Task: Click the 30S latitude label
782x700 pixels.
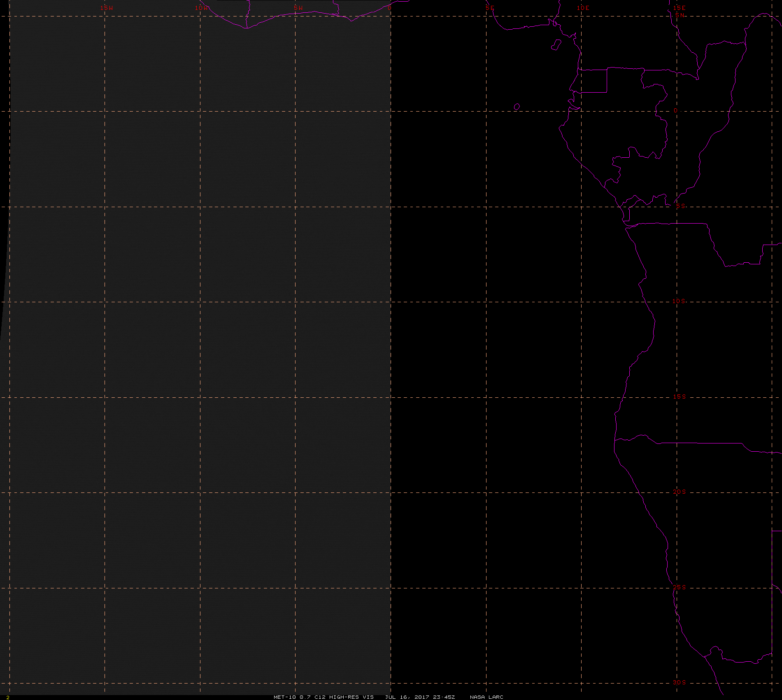Action: click(x=679, y=682)
